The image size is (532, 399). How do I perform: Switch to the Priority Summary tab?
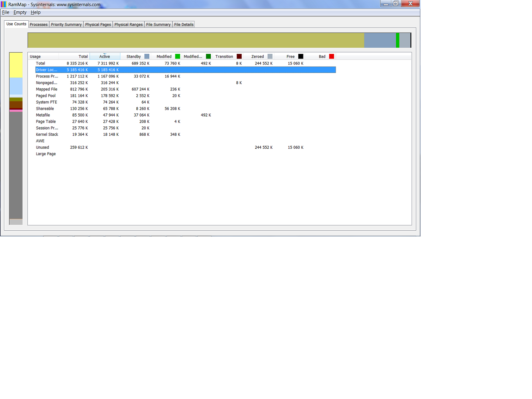click(x=66, y=25)
